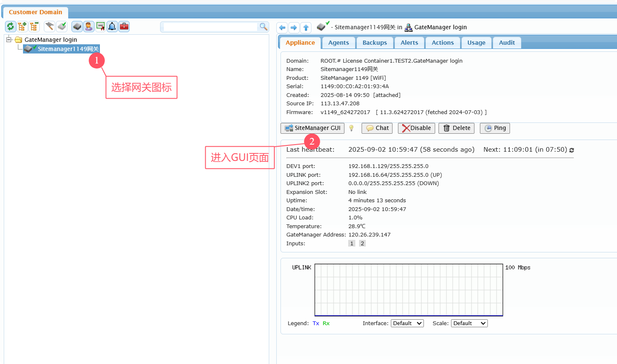Click the domain network icon in breadcrumb

click(408, 28)
